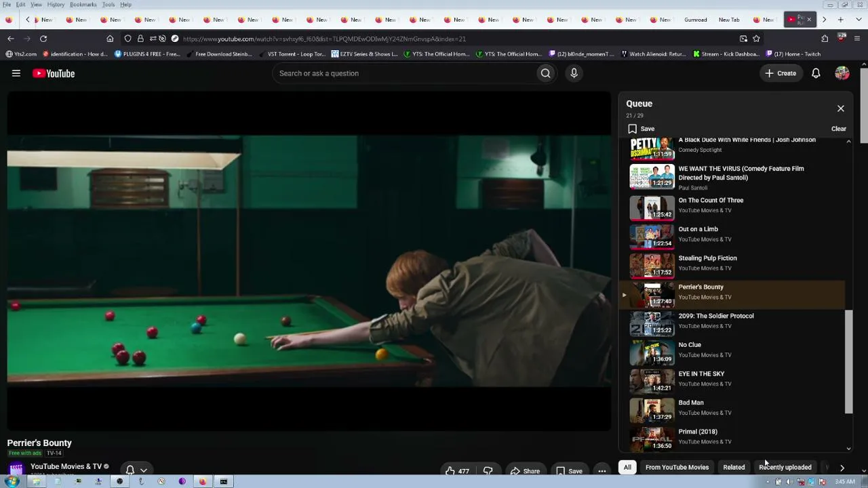Click the YouTube search magnifier button
Screen dimensions: 868x488
point(545,73)
